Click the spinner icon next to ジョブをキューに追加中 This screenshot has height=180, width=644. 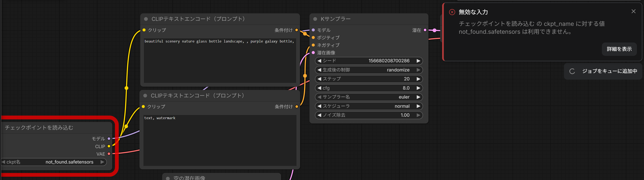[572, 71]
